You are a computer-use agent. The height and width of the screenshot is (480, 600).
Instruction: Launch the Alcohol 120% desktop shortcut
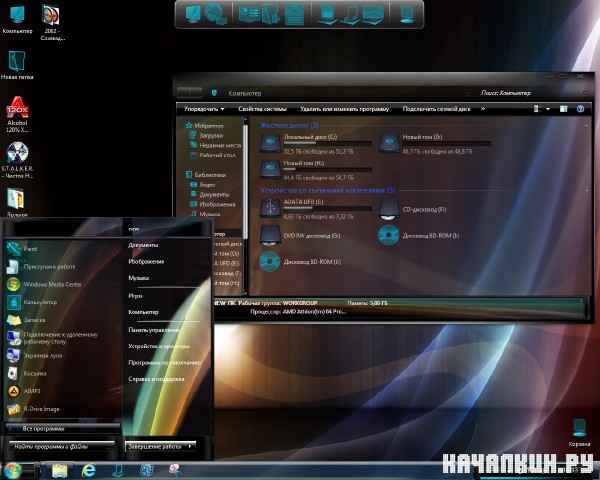17,114
